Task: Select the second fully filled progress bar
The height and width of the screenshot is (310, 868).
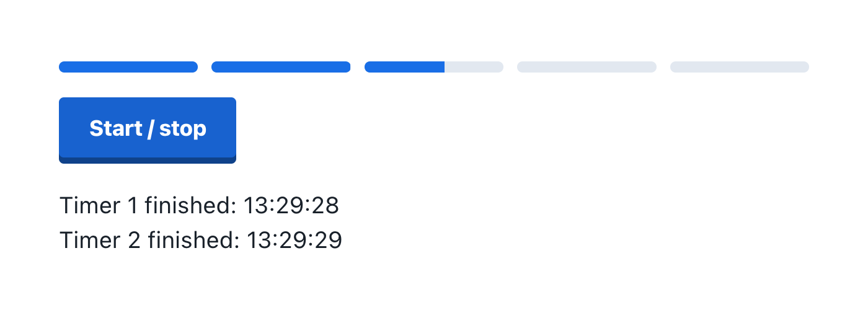Action: click(x=281, y=67)
